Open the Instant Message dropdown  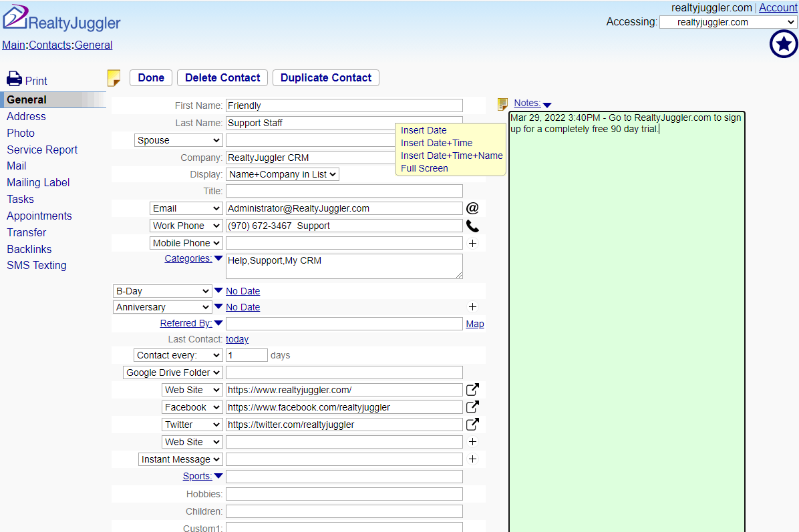pyautogui.click(x=180, y=459)
